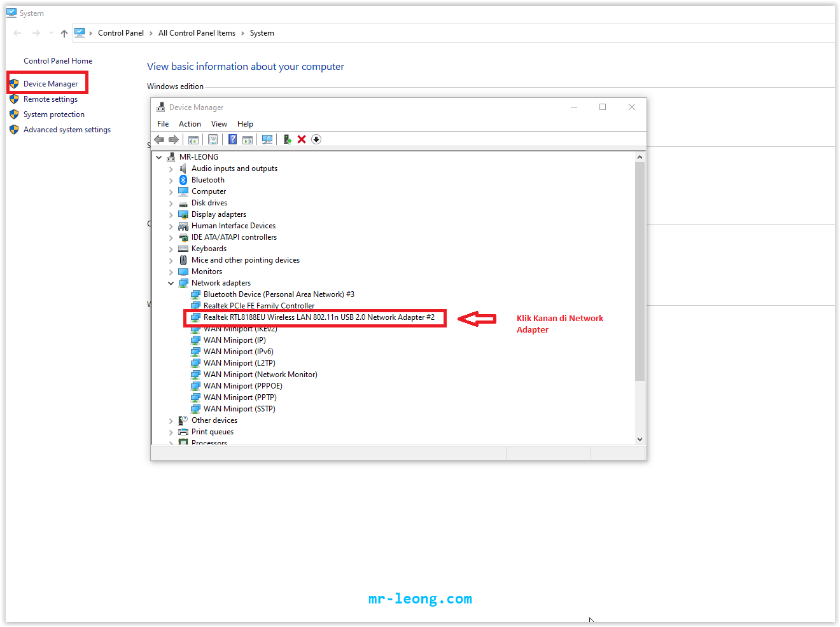The height and width of the screenshot is (627, 840).
Task: Click the Keyboards category icon
Action: point(183,249)
